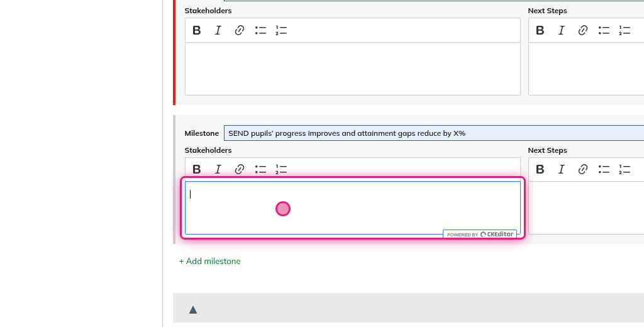The width and height of the screenshot is (644, 327).
Task: Click Italic in upper Stakeholders editor toolbar
Action: click(218, 30)
